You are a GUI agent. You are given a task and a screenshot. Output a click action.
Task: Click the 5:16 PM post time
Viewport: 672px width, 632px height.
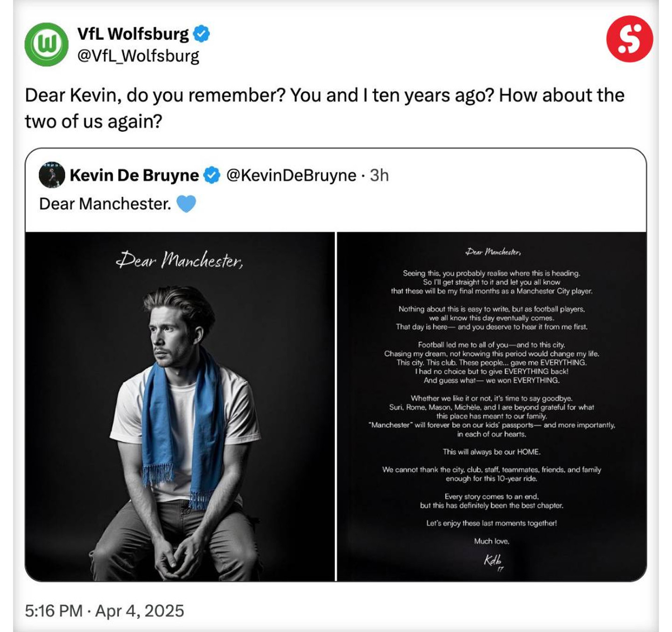(54, 611)
